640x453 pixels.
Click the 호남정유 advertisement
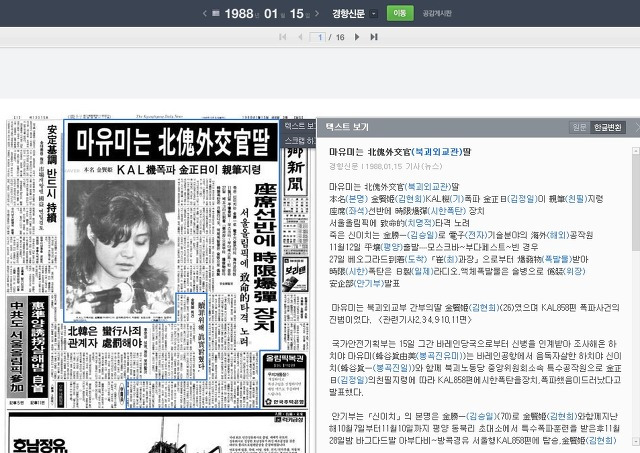tap(157, 433)
